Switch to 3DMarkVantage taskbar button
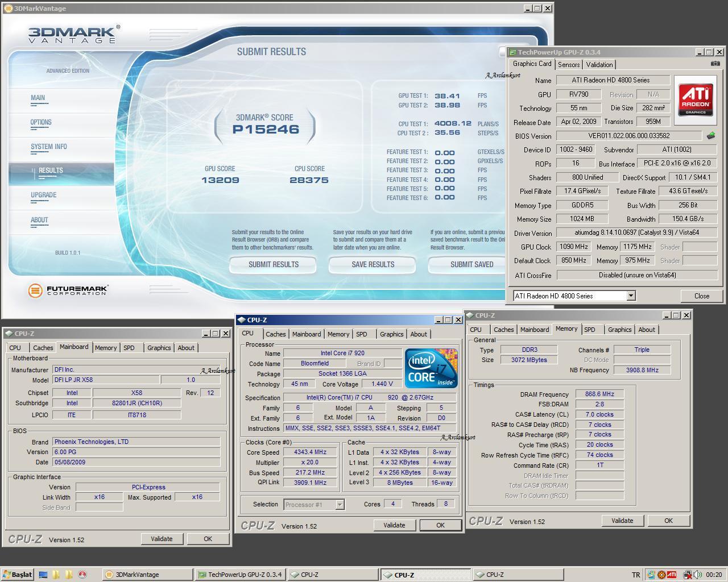The image size is (728, 582). pos(148,575)
